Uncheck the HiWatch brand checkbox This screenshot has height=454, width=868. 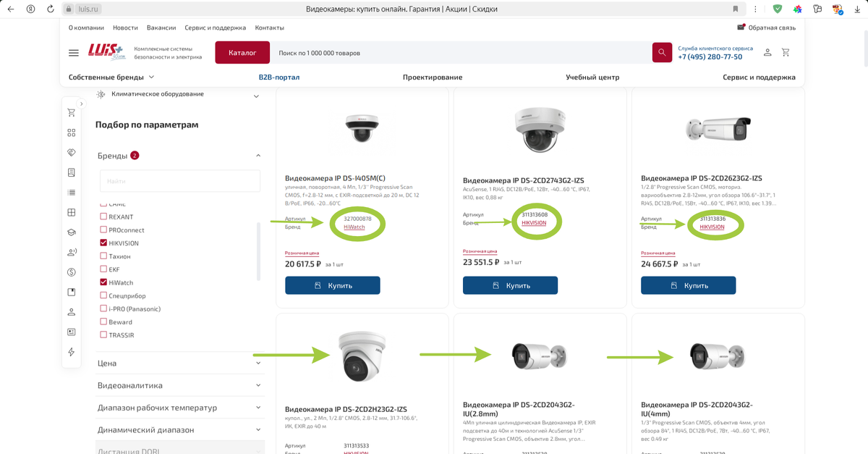pyautogui.click(x=103, y=282)
